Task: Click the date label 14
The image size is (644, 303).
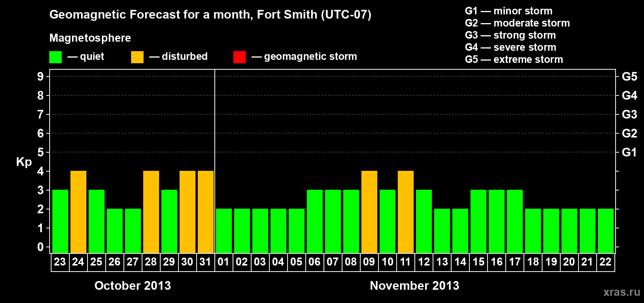Action: [460, 262]
